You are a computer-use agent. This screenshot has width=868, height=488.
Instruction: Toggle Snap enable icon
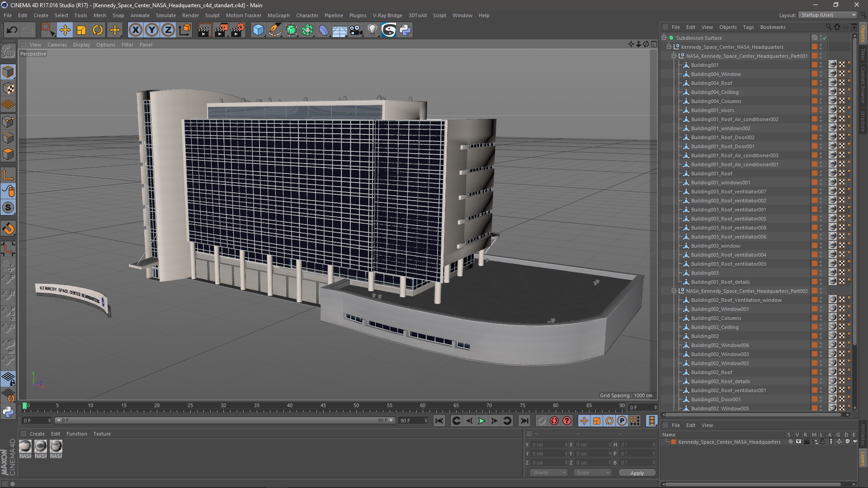(x=8, y=207)
